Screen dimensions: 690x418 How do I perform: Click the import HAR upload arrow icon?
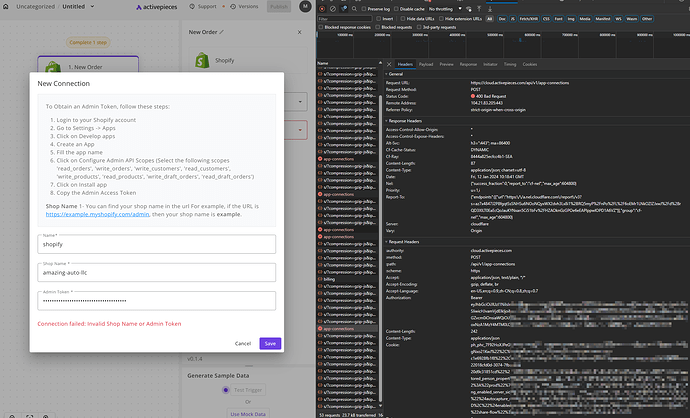pos(479,9)
